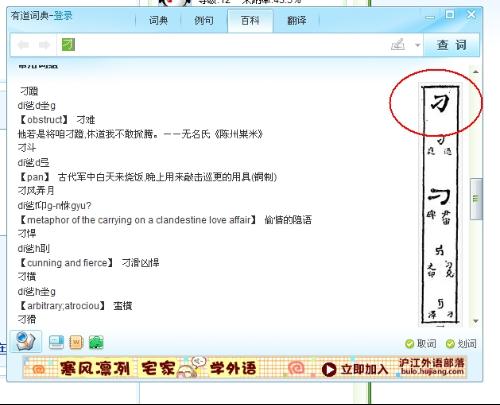
Task: Click the 【obstruct】 definition text
Action: tap(57, 120)
